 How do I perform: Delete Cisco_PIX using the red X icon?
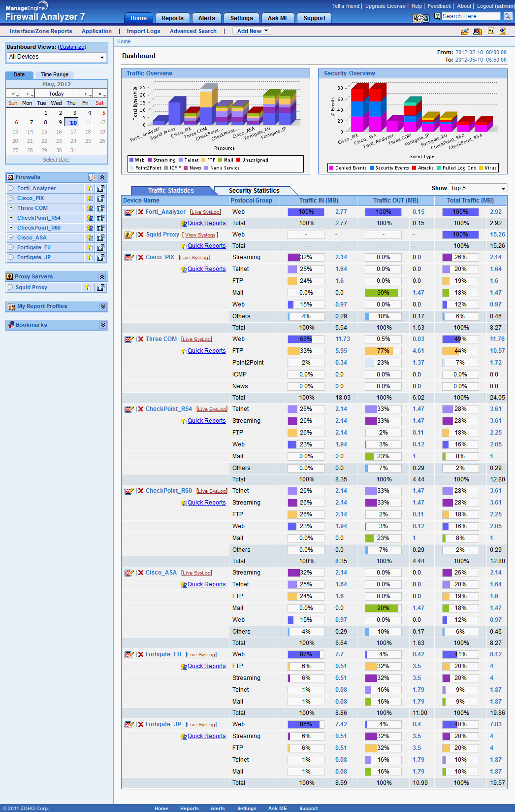tap(141, 257)
